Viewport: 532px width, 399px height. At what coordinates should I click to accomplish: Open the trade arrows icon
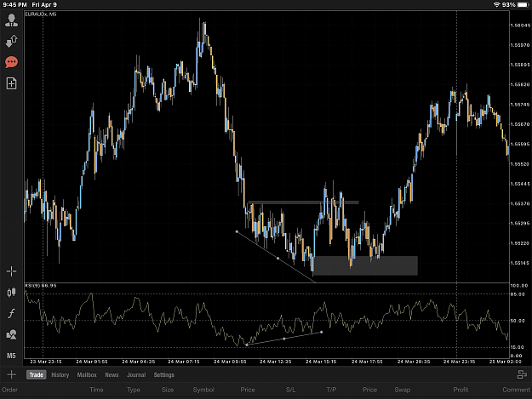point(11,41)
